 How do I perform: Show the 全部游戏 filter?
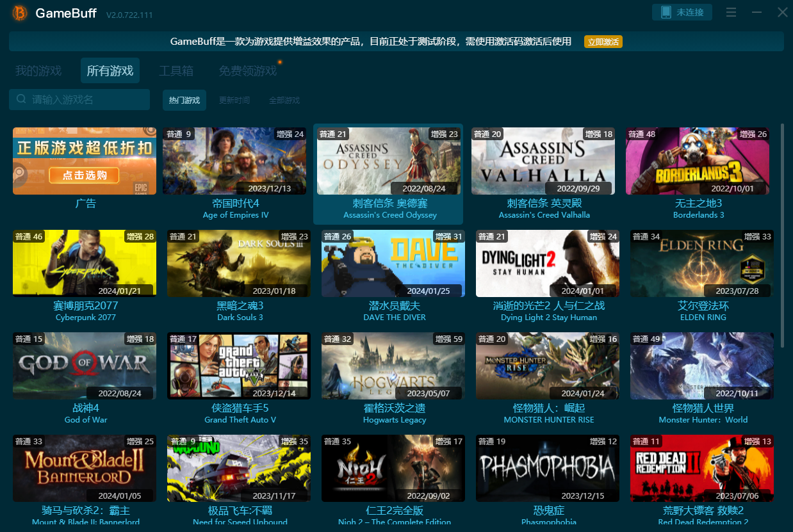click(284, 100)
